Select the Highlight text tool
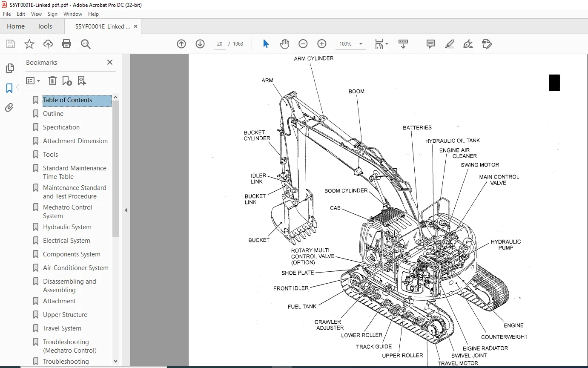This screenshot has width=588, height=368. tap(450, 44)
